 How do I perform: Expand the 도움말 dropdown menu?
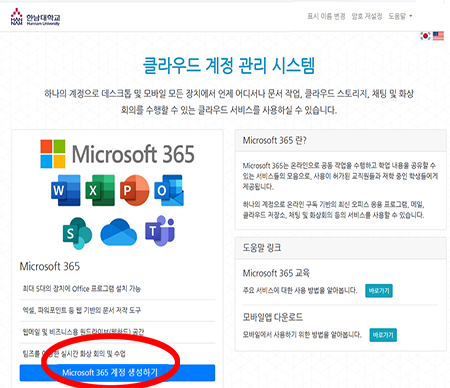pos(400,16)
